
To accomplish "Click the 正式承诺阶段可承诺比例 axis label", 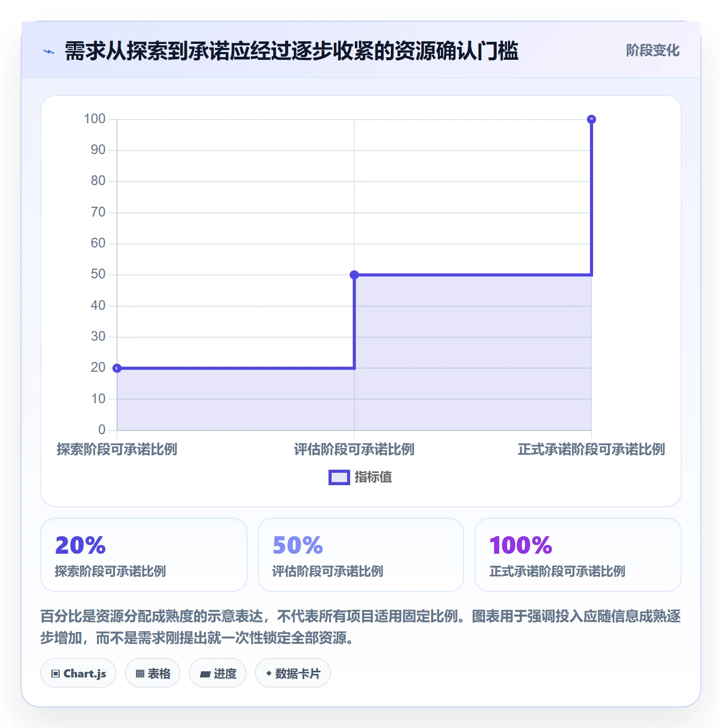I will point(592,449).
